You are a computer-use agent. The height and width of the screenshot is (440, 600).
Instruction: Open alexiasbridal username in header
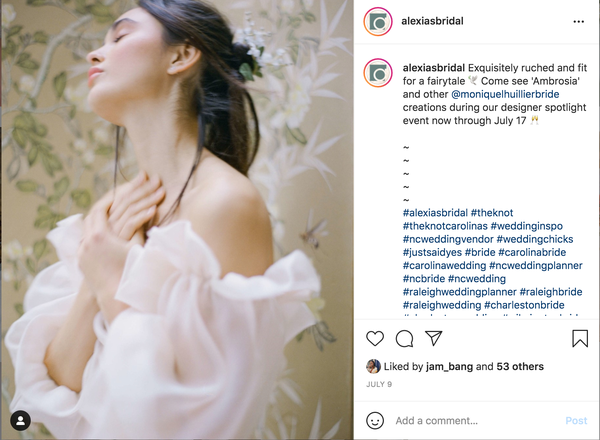[432, 21]
